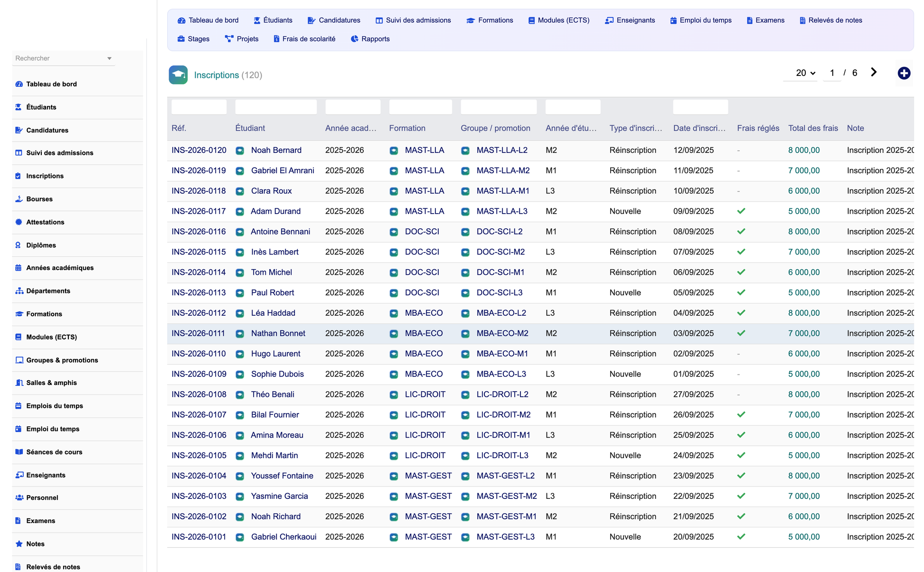This screenshot has width=924, height=572.
Task: Click the Diplômes sidebar icon
Action: [x=18, y=245]
